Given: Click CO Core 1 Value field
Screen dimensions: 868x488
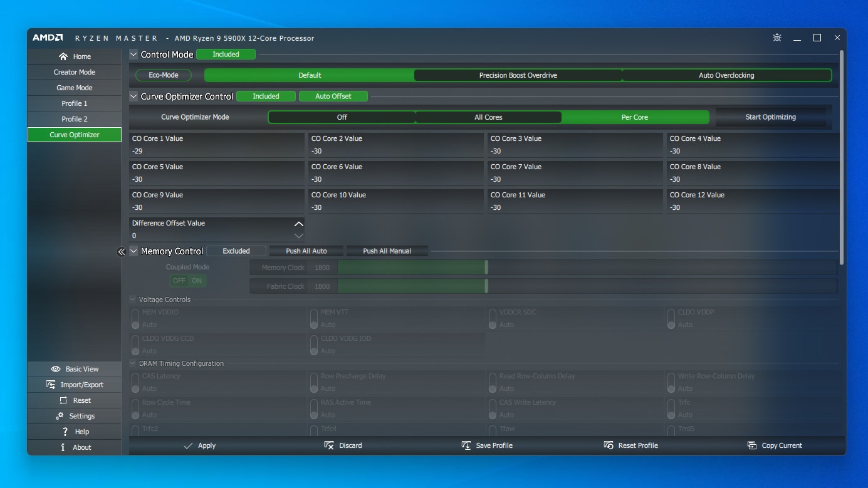Looking at the screenshot, I should point(217,145).
